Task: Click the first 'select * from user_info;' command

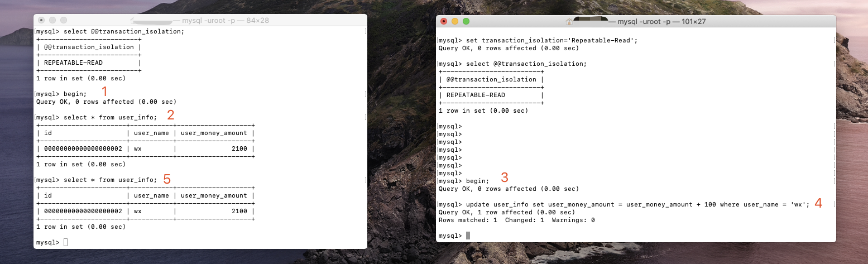Action: click(111, 117)
